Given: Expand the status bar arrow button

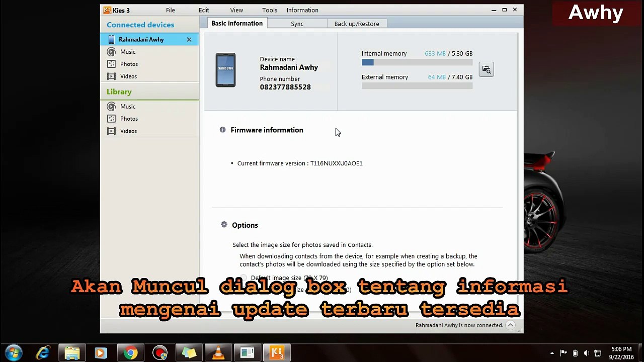Looking at the screenshot, I should [x=510, y=325].
